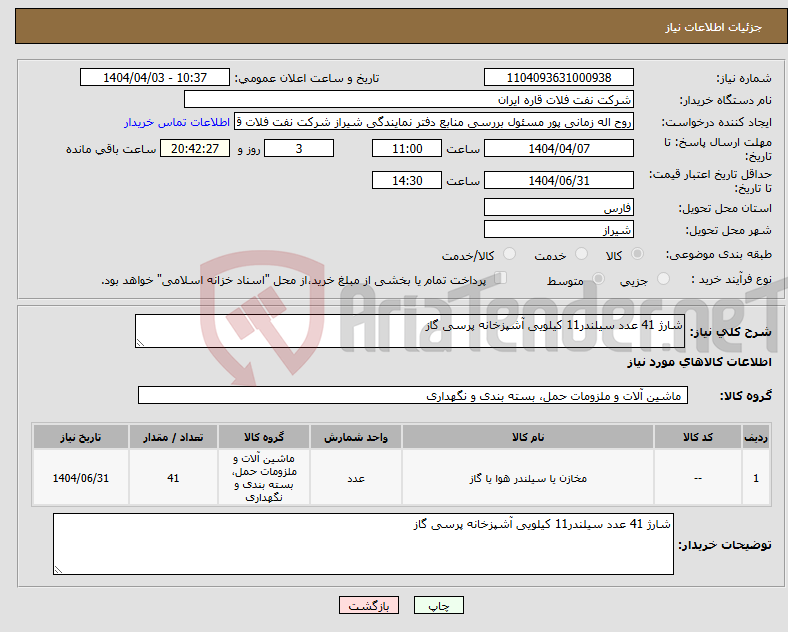Select the کالا/خدمت radio button
This screenshot has width=788, height=632.
(x=510, y=254)
